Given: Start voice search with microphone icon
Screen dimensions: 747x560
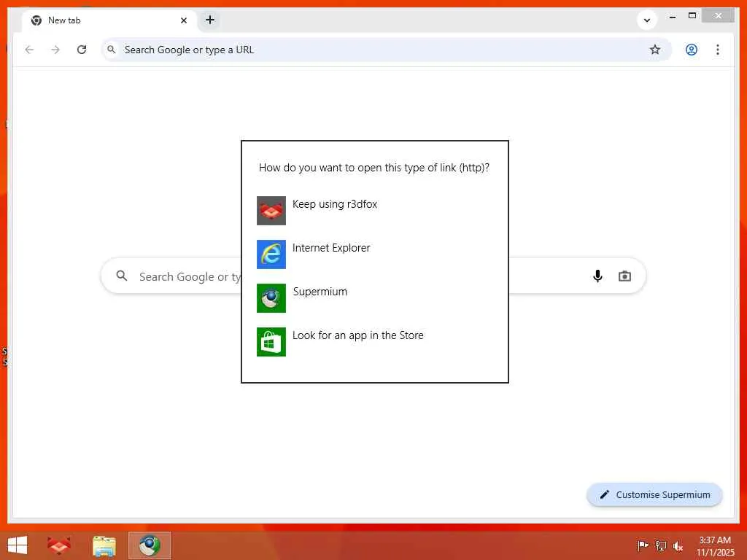Looking at the screenshot, I should coord(598,276).
